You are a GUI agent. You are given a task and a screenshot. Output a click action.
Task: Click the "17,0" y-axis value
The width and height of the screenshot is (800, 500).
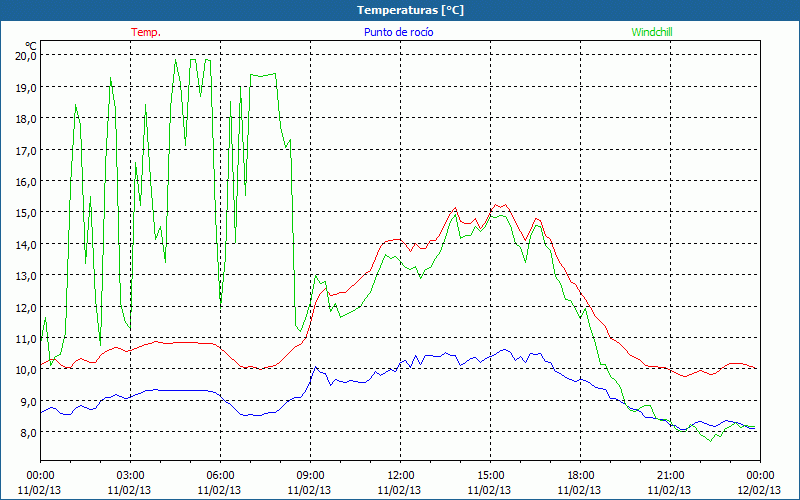point(27,150)
